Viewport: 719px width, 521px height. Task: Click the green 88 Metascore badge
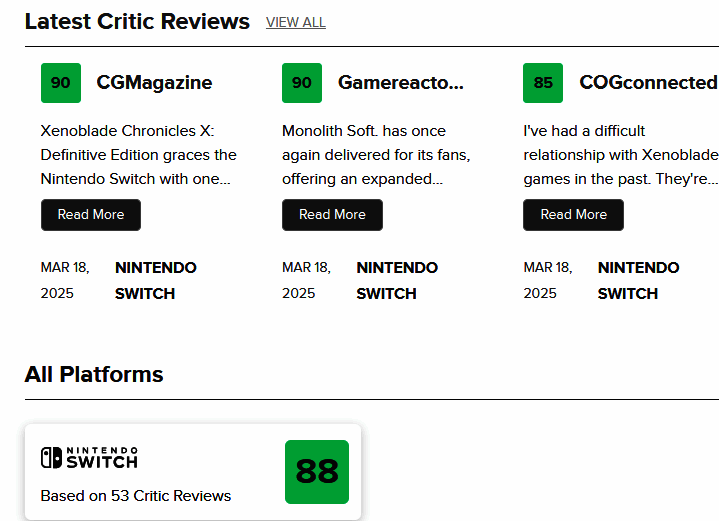tap(317, 472)
